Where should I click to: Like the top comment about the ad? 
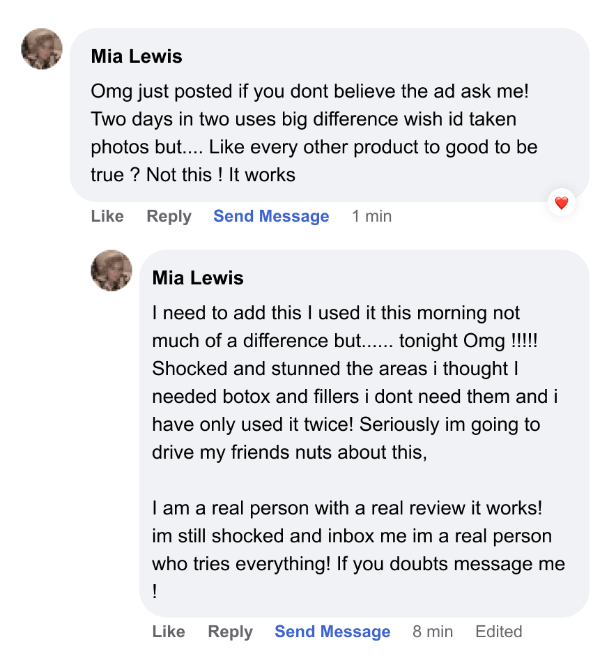(107, 216)
